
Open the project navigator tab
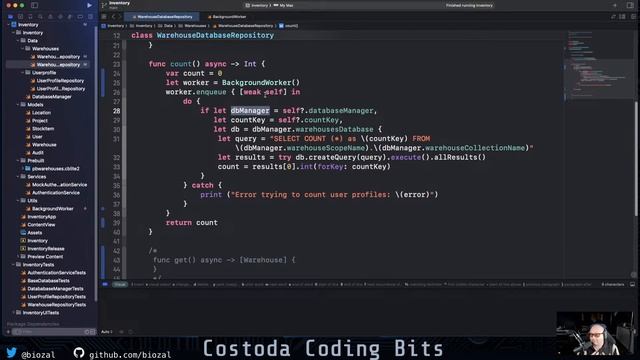point(11,17)
